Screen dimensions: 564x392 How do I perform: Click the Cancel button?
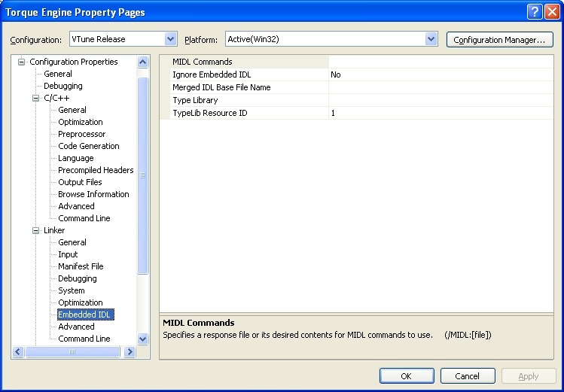click(467, 375)
